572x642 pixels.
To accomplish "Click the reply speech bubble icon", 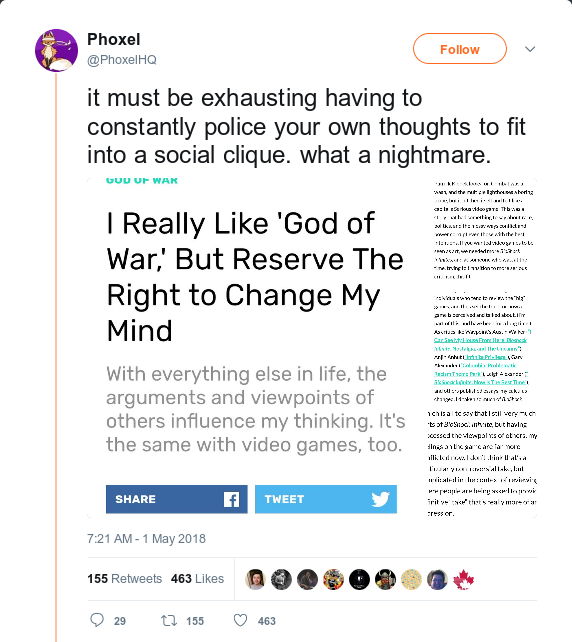I will pyautogui.click(x=97, y=620).
